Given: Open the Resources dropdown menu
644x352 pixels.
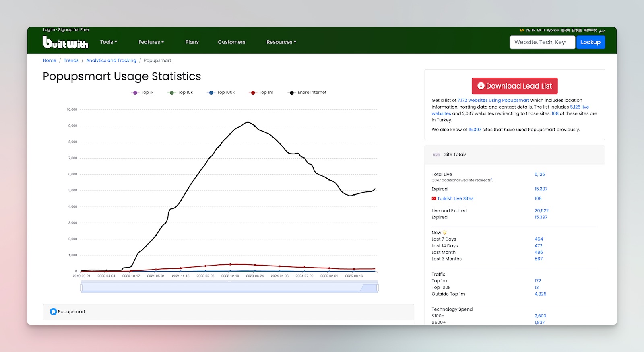Looking at the screenshot, I should (281, 42).
